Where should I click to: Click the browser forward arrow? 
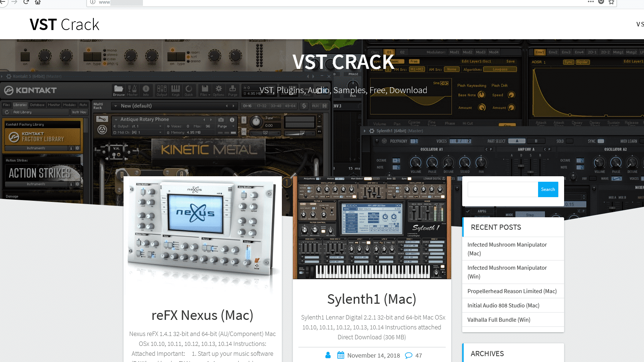(x=14, y=2)
